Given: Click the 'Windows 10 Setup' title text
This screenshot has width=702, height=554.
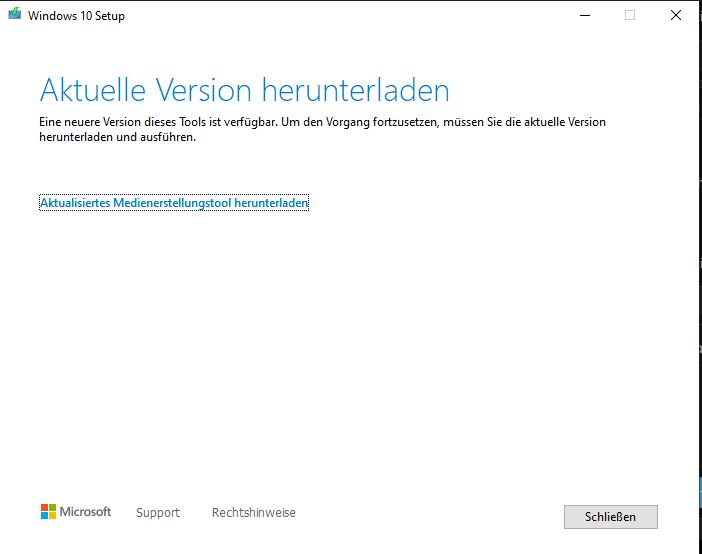Looking at the screenshot, I should (76, 16).
